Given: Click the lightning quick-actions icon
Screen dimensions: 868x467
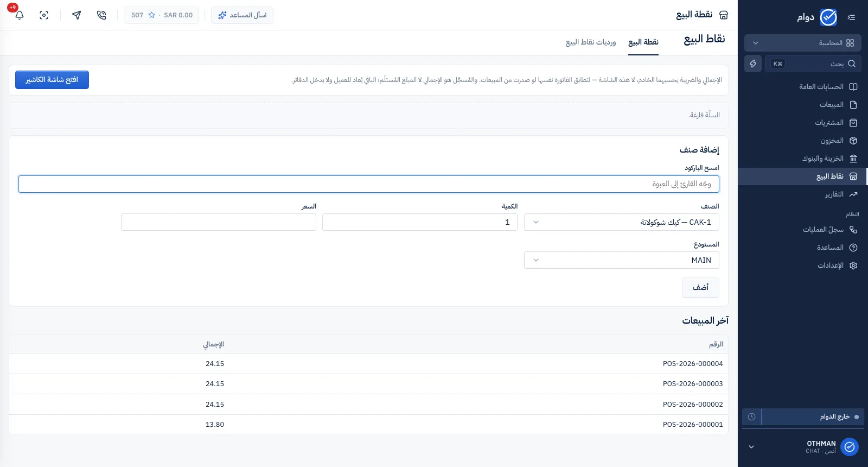Looking at the screenshot, I should pyautogui.click(x=753, y=64).
